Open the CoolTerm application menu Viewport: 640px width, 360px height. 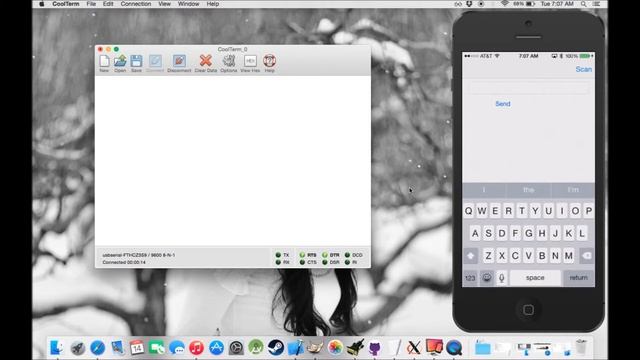[x=66, y=4]
